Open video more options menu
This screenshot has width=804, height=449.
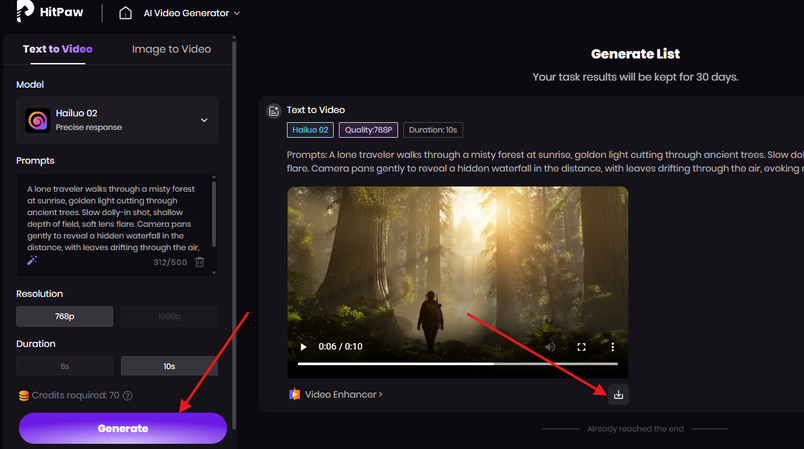click(x=612, y=347)
